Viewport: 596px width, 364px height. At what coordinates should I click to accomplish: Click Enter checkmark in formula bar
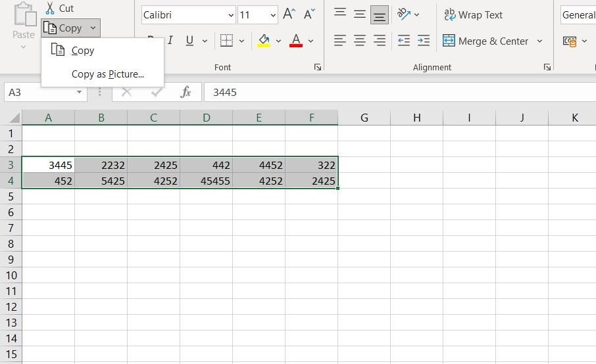[156, 92]
